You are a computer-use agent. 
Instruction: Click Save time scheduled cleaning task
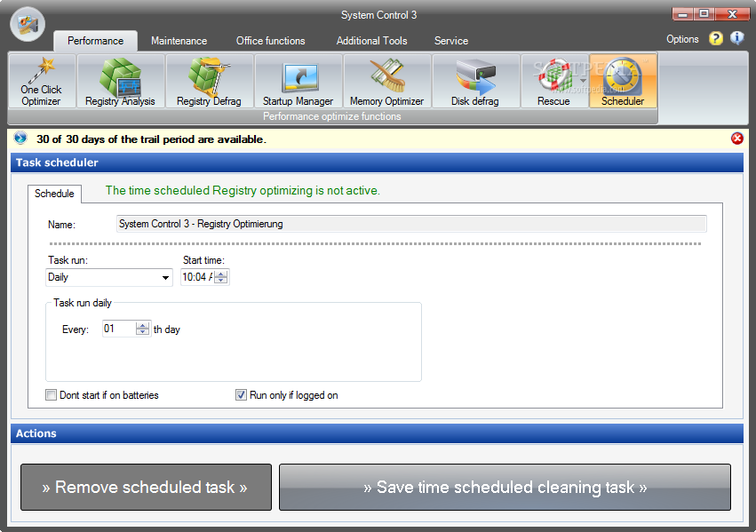[x=505, y=488]
